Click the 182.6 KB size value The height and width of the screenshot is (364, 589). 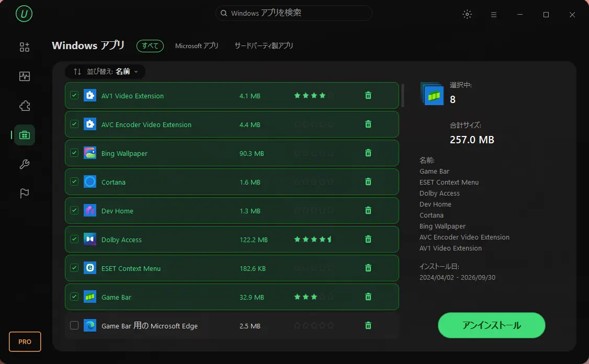(253, 269)
